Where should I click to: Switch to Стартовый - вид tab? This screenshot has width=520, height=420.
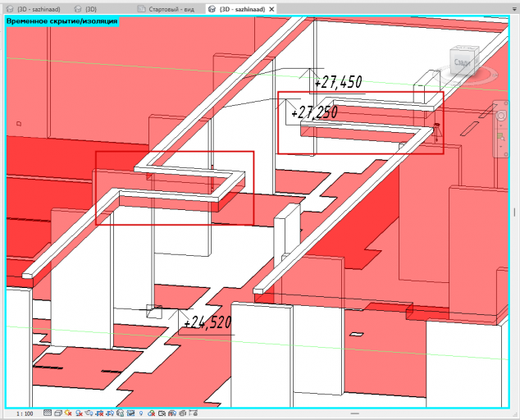(x=166, y=9)
